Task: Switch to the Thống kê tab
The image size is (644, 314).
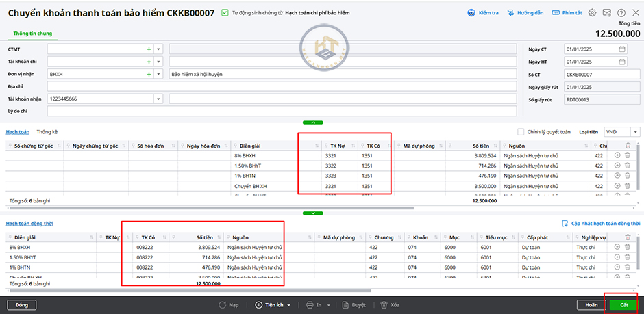Action: coord(47,131)
